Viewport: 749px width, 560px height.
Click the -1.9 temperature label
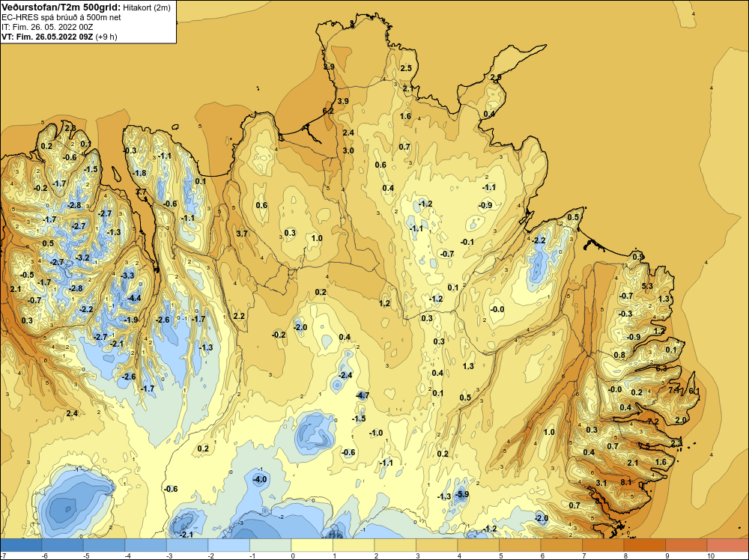point(131,320)
